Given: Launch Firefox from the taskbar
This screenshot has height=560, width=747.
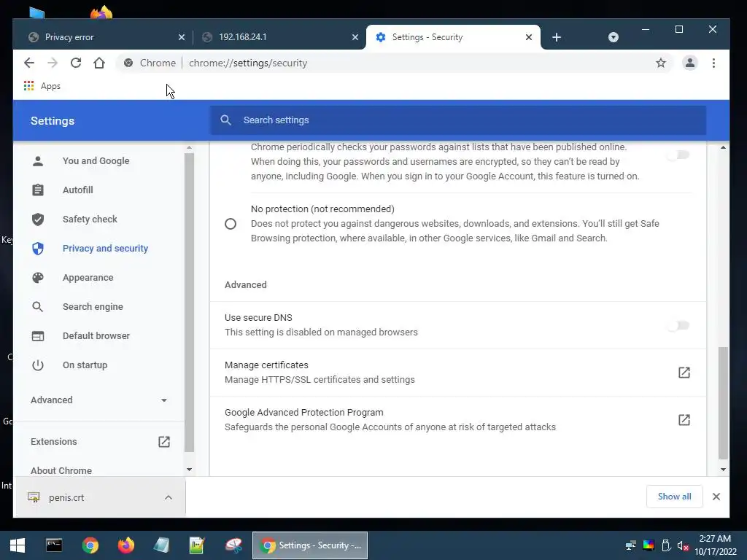Looking at the screenshot, I should [126, 545].
